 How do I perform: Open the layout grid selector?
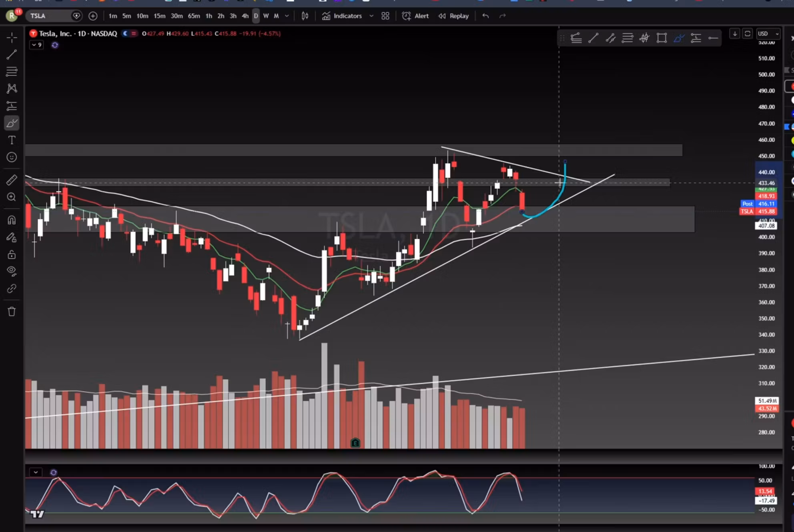(385, 16)
